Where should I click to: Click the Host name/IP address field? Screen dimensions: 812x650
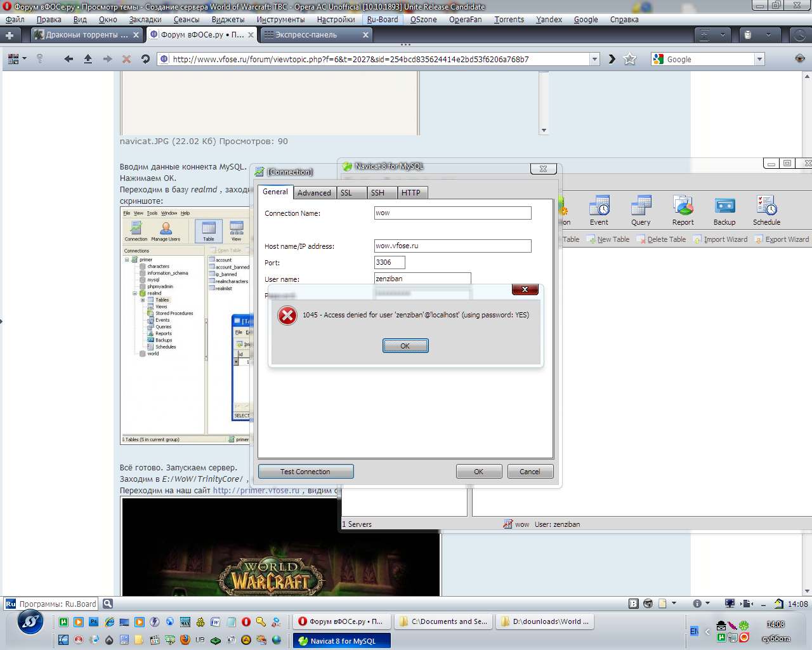click(x=452, y=246)
